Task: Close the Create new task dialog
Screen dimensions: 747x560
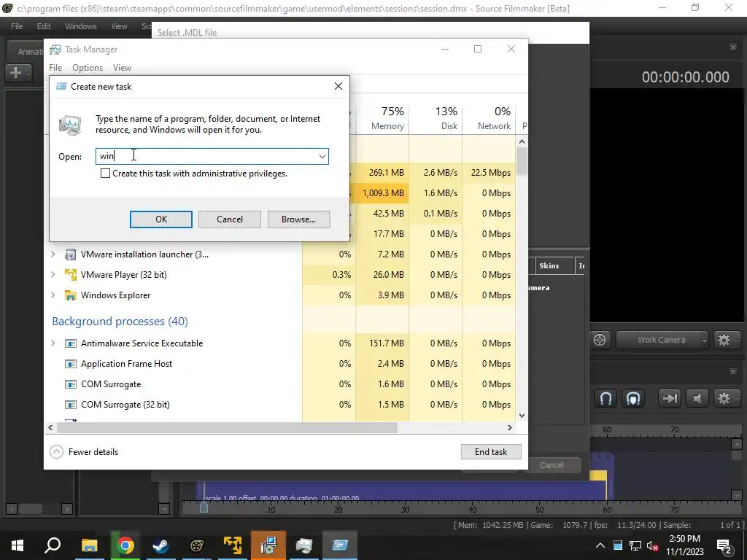Action: point(338,86)
